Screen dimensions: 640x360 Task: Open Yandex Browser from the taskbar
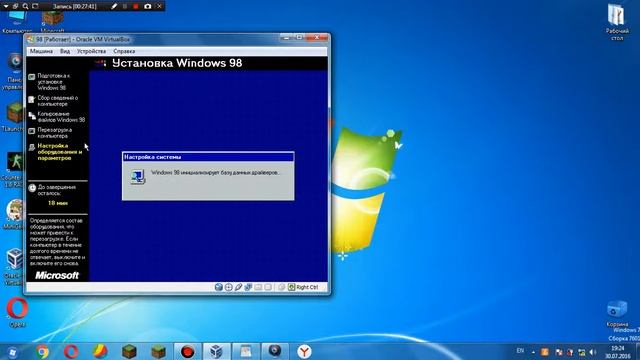304,352
